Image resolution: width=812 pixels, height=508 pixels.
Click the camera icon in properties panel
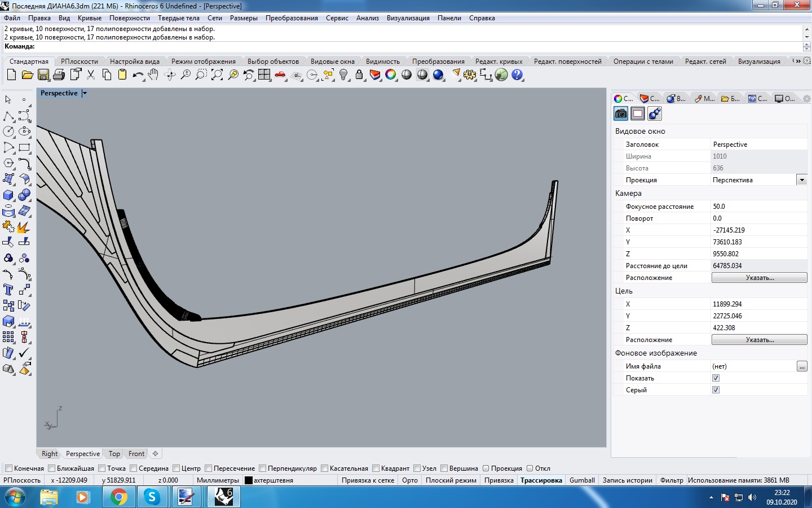621,113
